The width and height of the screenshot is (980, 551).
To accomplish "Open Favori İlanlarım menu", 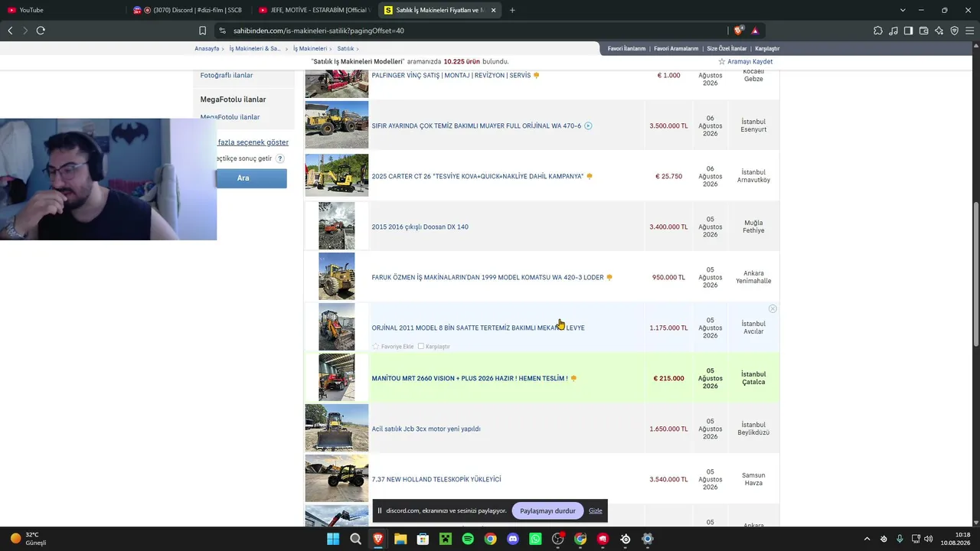I will 627,48.
